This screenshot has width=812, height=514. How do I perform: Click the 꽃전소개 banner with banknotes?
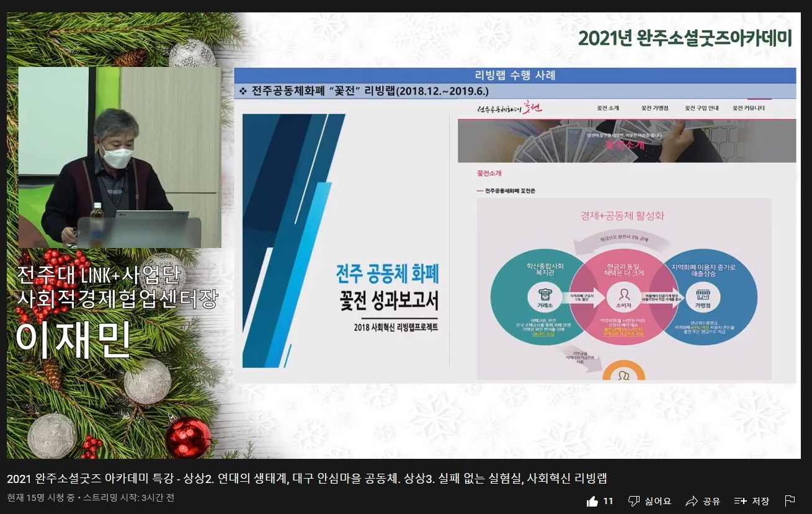(x=627, y=141)
